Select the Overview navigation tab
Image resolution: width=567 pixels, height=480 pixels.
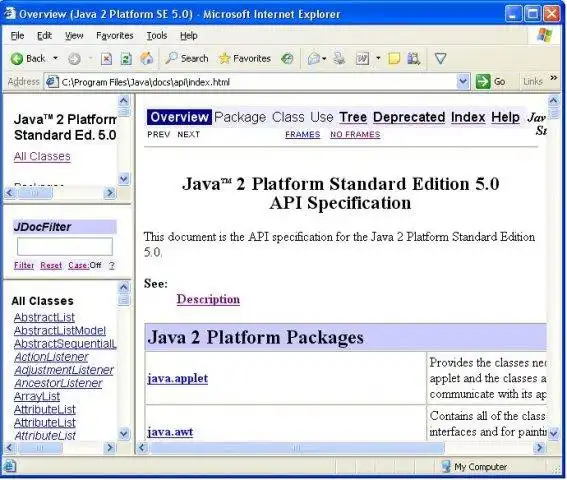(179, 117)
